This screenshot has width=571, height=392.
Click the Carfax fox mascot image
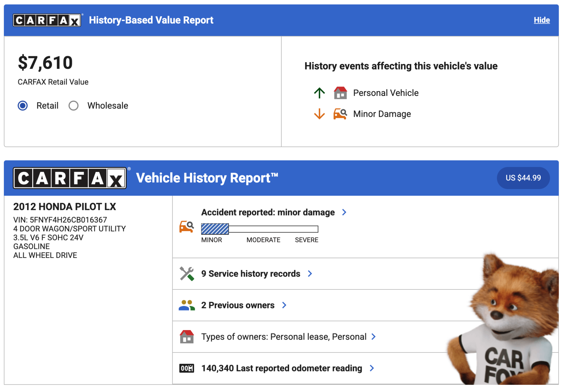click(x=505, y=321)
